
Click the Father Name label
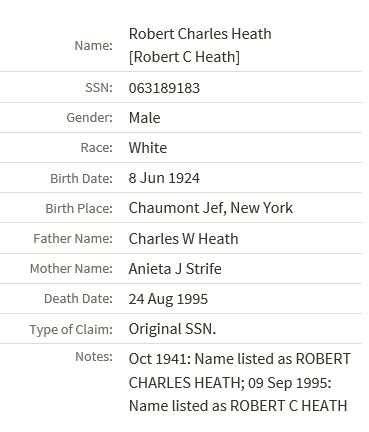[73, 239]
